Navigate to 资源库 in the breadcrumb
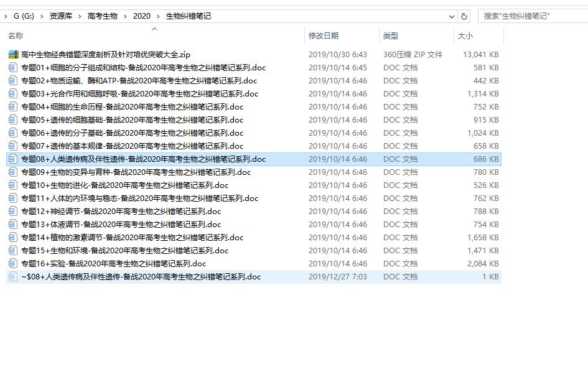588x369 pixels. tap(61, 16)
